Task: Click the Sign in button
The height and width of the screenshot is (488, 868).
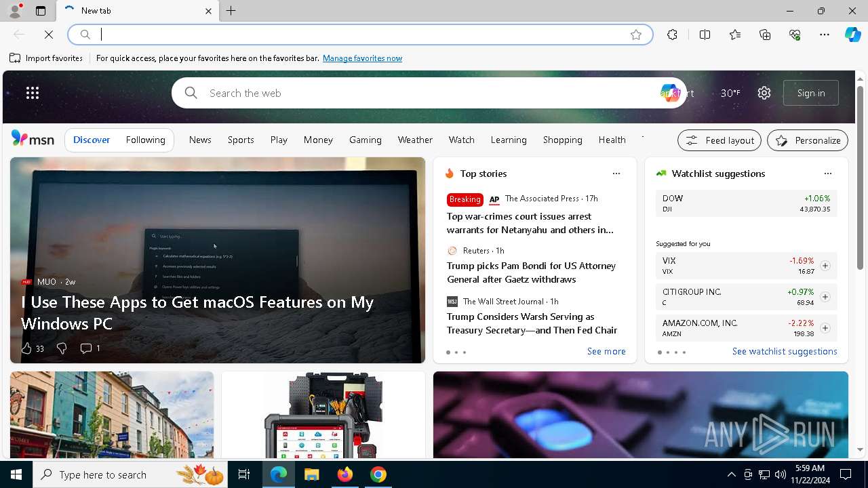Action: (811, 93)
